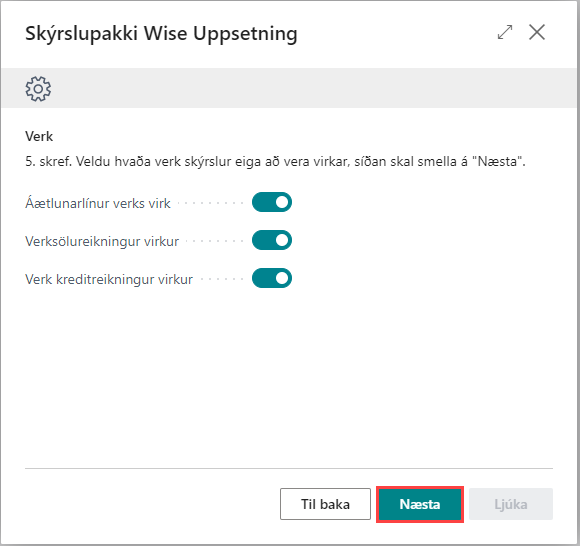Toggle Verk kreditreikningur virkur off

pos(272,278)
